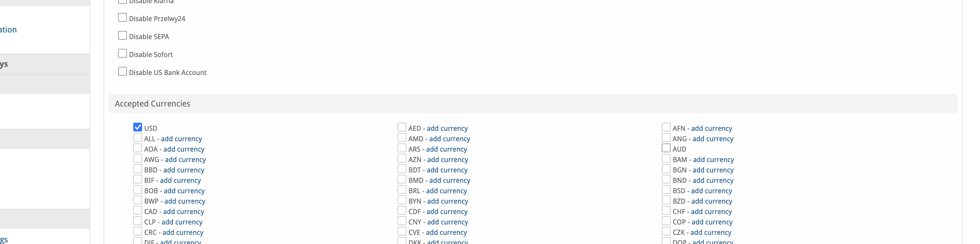Image resolution: width=980 pixels, height=244 pixels.
Task: Click add currency link for CAD
Action: tap(183, 212)
